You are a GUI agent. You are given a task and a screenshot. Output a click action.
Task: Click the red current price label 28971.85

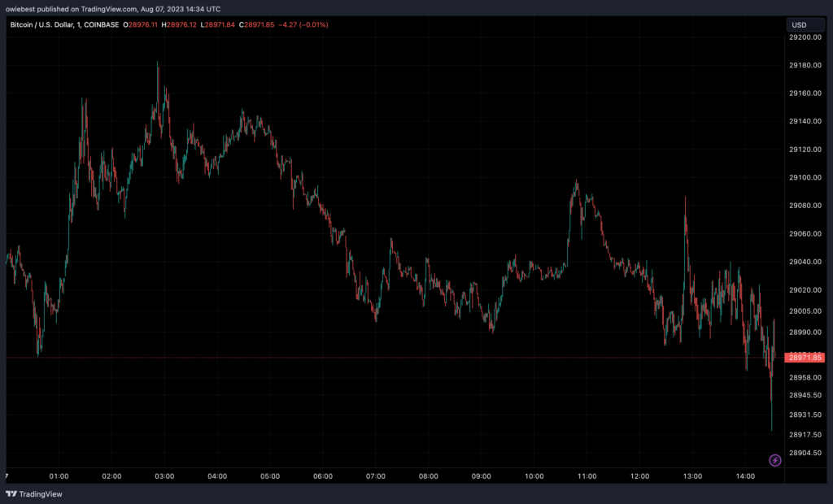[x=804, y=358]
